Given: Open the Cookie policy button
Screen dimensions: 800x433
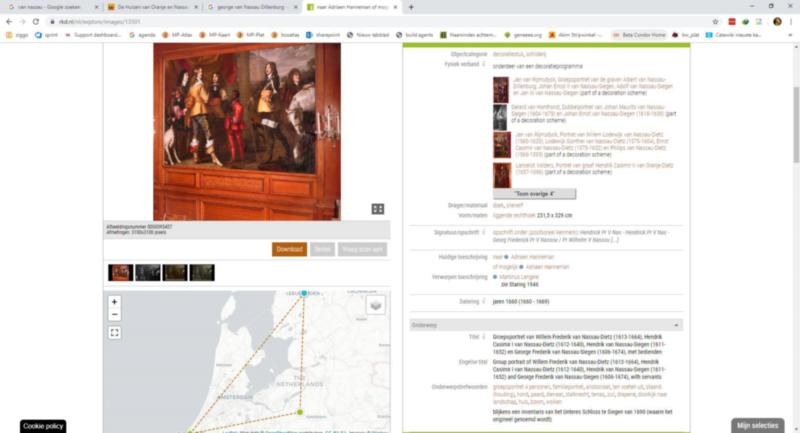Looking at the screenshot, I should (43, 426).
